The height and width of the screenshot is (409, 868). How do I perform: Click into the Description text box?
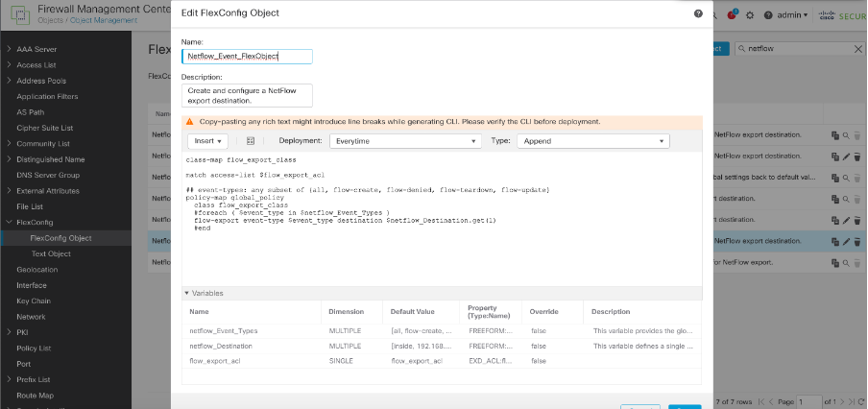coord(247,95)
